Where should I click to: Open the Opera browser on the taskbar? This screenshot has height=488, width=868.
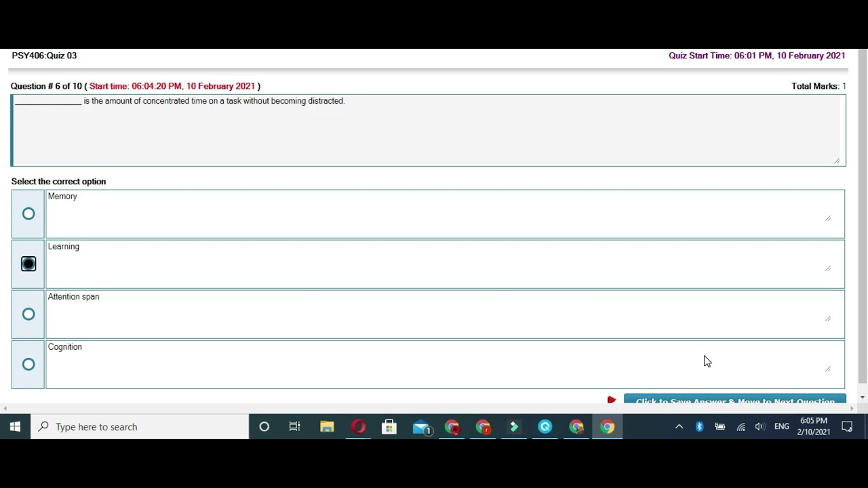tap(358, 427)
